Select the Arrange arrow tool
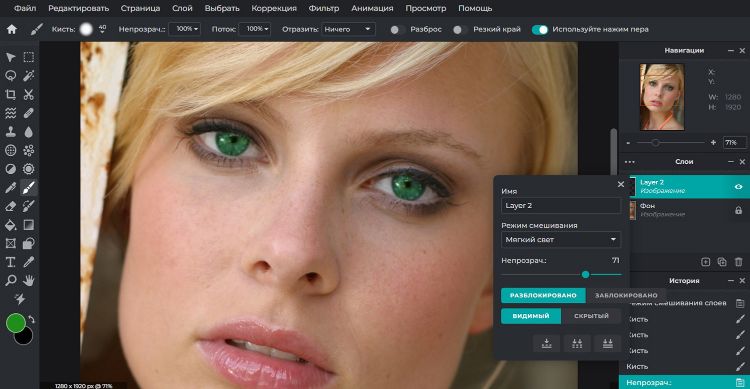This screenshot has width=750, height=389. click(x=11, y=57)
